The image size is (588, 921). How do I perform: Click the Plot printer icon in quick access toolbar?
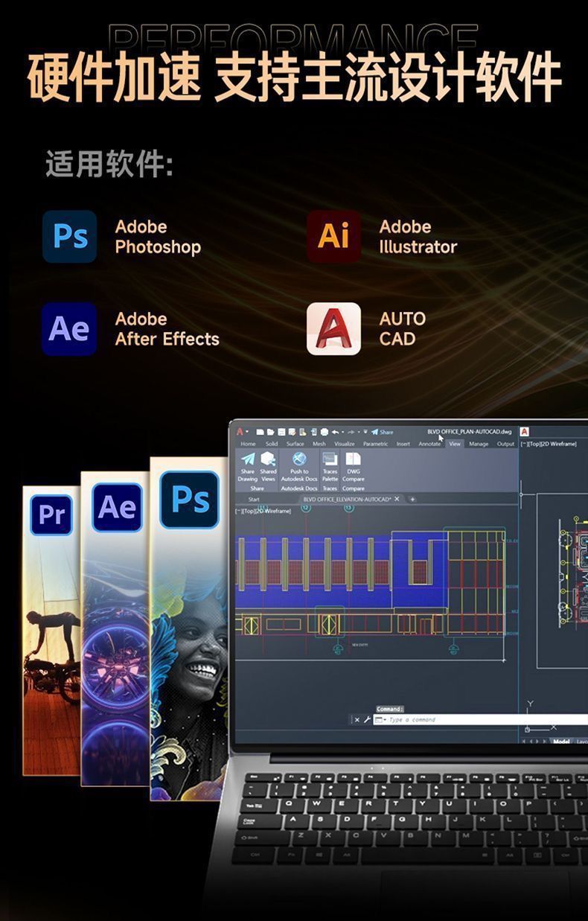tap(325, 432)
